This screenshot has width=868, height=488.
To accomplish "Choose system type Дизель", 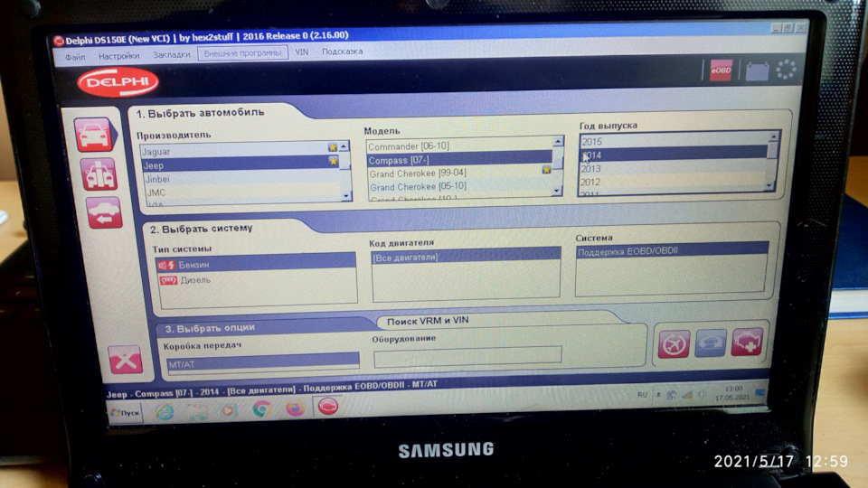I will 257,280.
